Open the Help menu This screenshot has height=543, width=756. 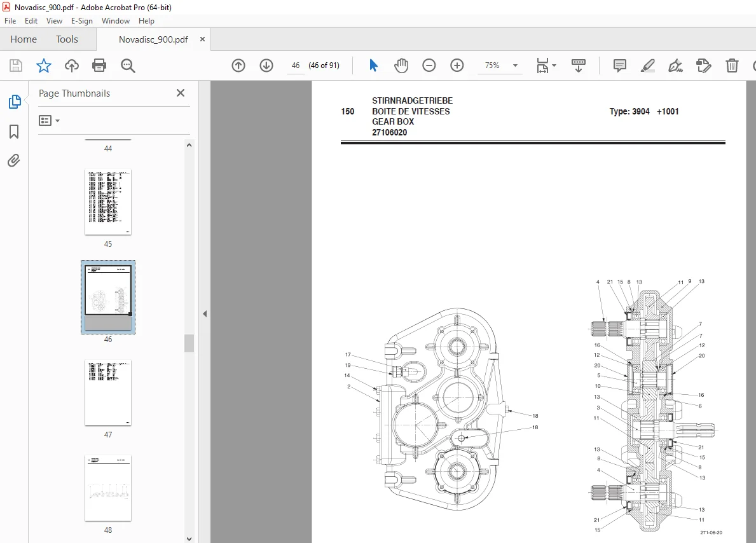(146, 21)
